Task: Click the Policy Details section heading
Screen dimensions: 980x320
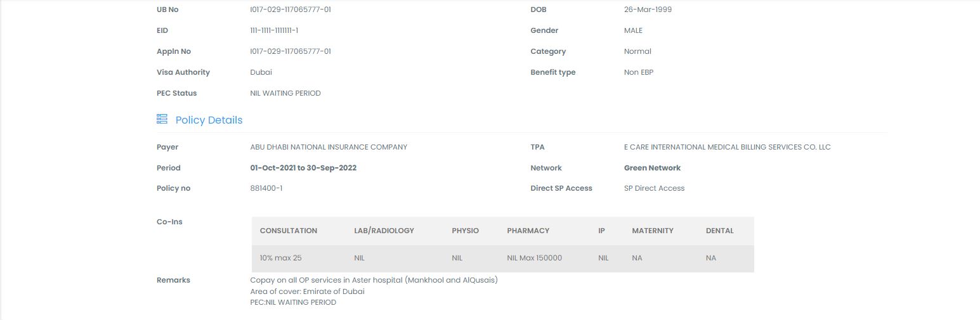Action: tap(209, 120)
